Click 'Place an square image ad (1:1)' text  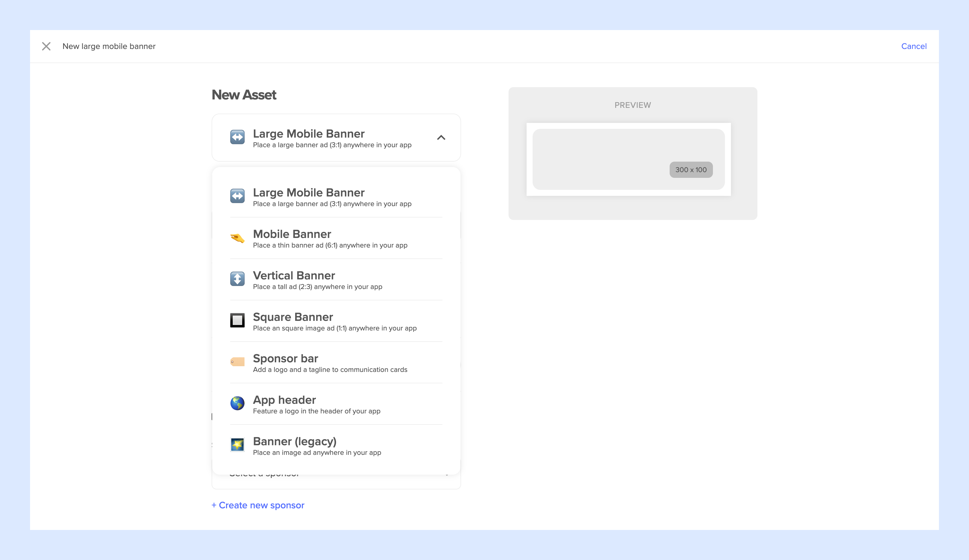point(335,328)
